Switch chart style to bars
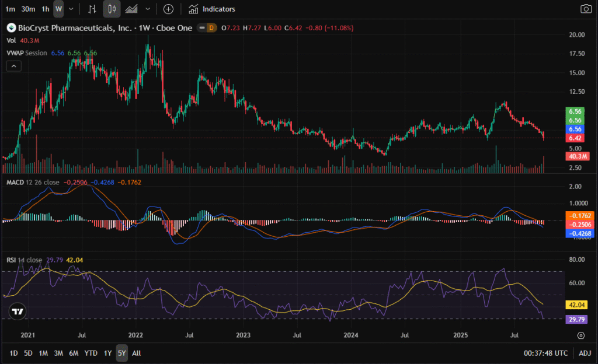This screenshot has height=364, width=598. pyautogui.click(x=92, y=9)
